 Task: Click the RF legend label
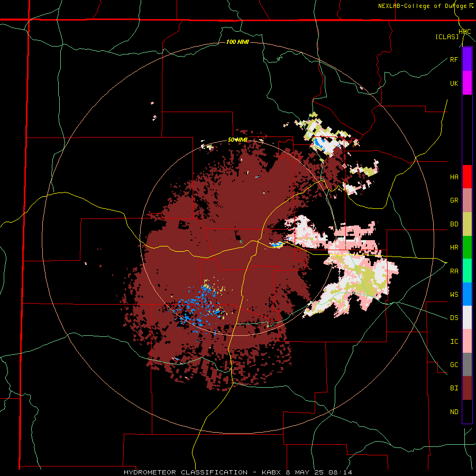pyautogui.click(x=454, y=59)
